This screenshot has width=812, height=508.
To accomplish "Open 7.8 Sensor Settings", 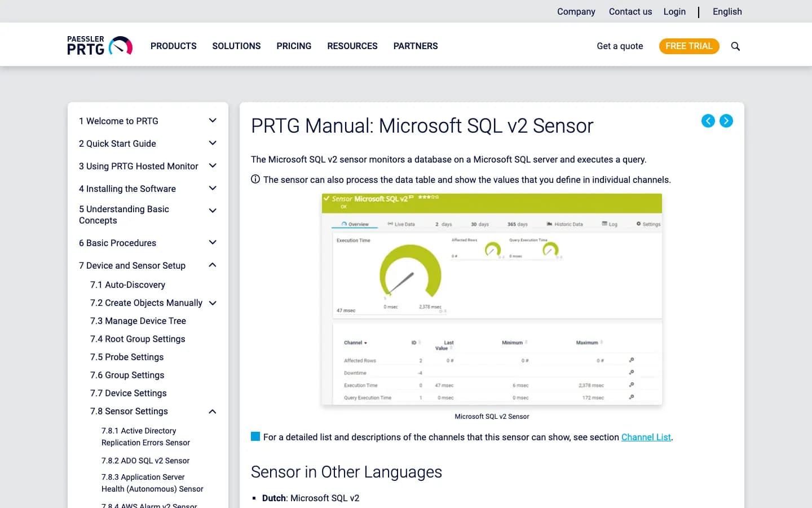I will [x=129, y=411].
